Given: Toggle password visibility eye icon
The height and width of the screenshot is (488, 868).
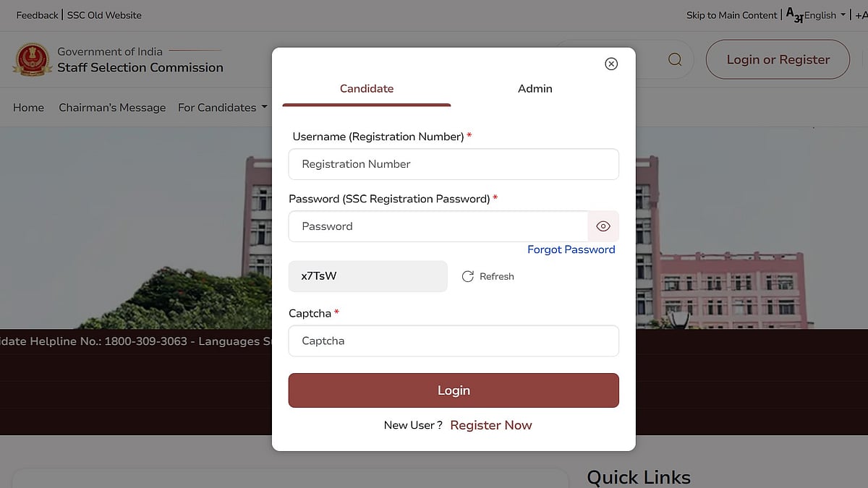Looking at the screenshot, I should coord(603,226).
